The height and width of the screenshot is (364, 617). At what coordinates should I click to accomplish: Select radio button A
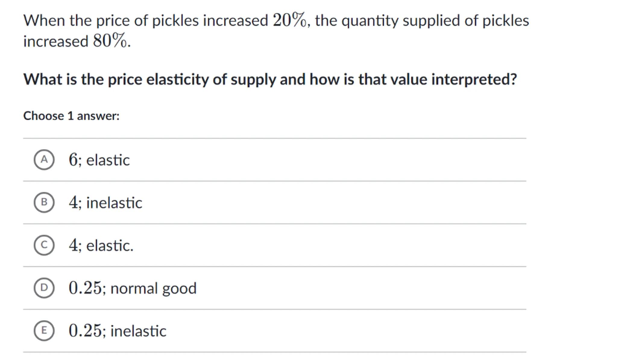point(44,160)
